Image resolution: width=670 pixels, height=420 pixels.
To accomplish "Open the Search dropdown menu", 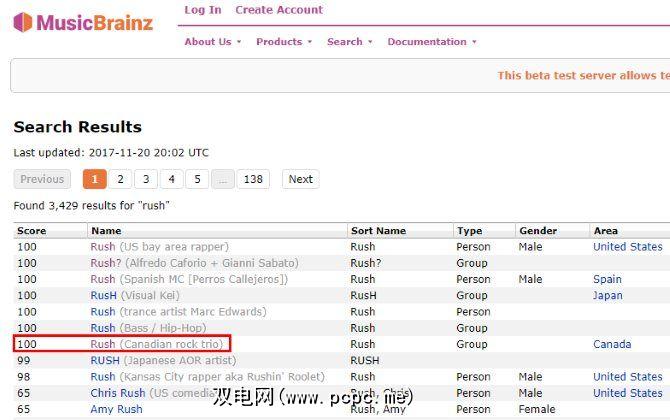I will click(x=349, y=42).
